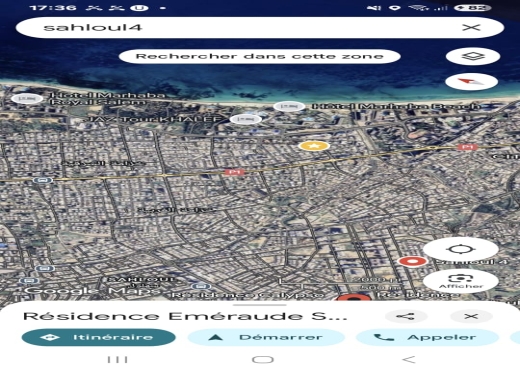Tap the red compass icon
520x370 pixels.
(471, 82)
